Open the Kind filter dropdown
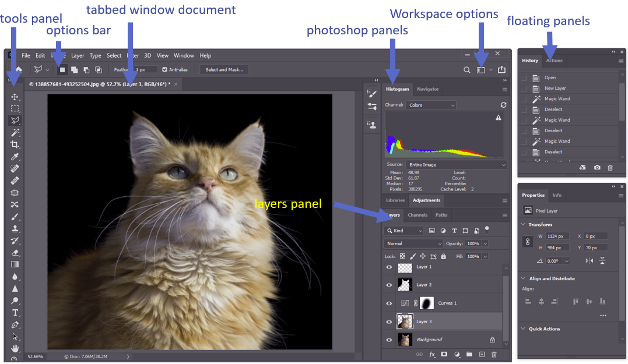Image resolution: width=628 pixels, height=364 pixels. tap(404, 231)
